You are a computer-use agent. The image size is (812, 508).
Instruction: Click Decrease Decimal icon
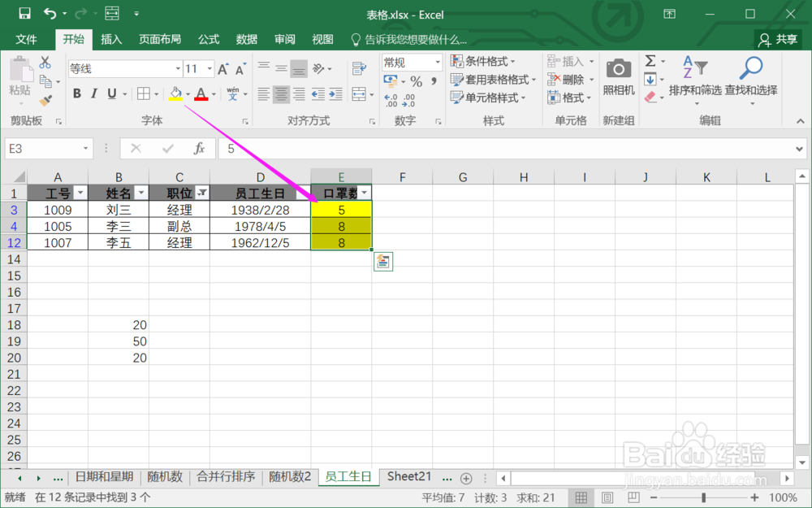click(x=408, y=99)
